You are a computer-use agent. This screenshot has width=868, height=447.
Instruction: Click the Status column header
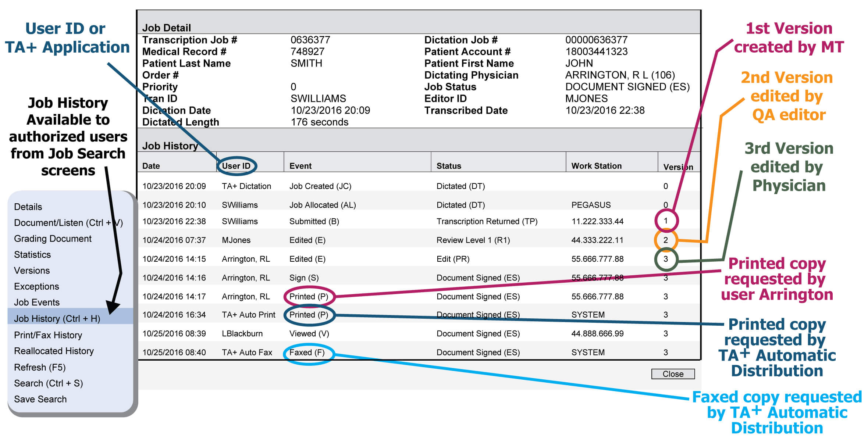click(449, 166)
